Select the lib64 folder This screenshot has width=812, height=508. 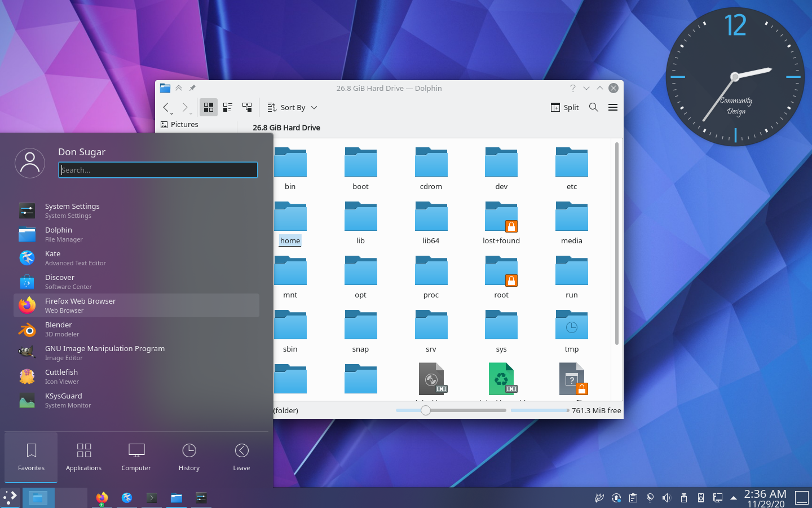tap(431, 223)
